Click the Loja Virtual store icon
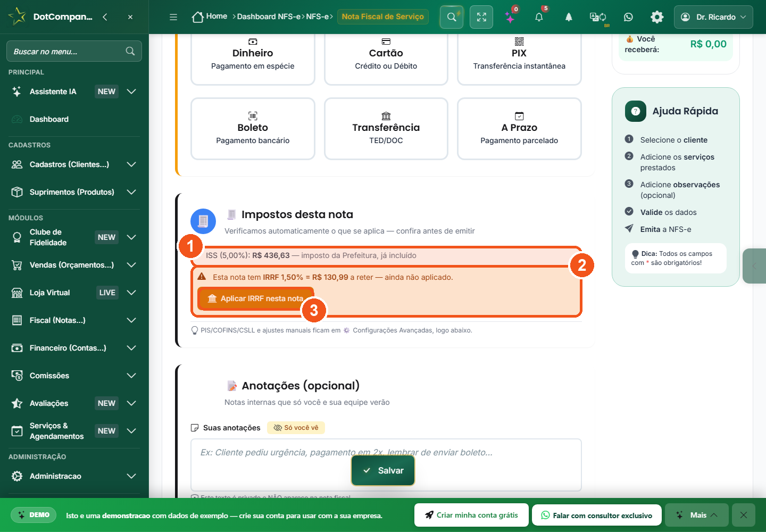This screenshot has width=766, height=532. [x=17, y=293]
